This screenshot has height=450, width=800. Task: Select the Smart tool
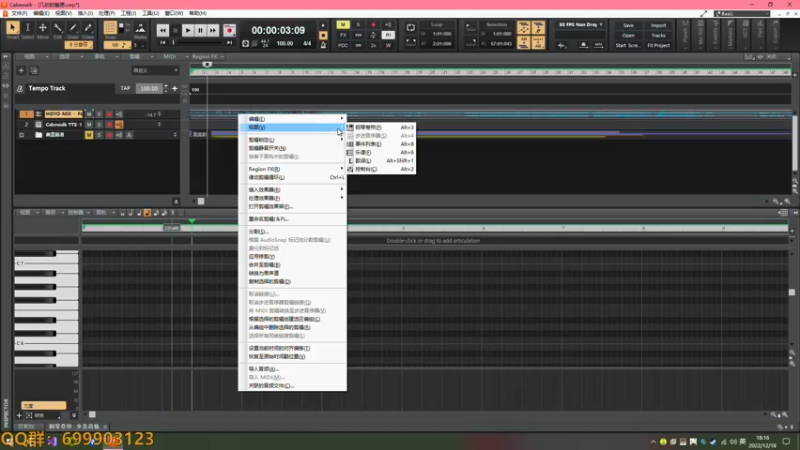(x=13, y=29)
